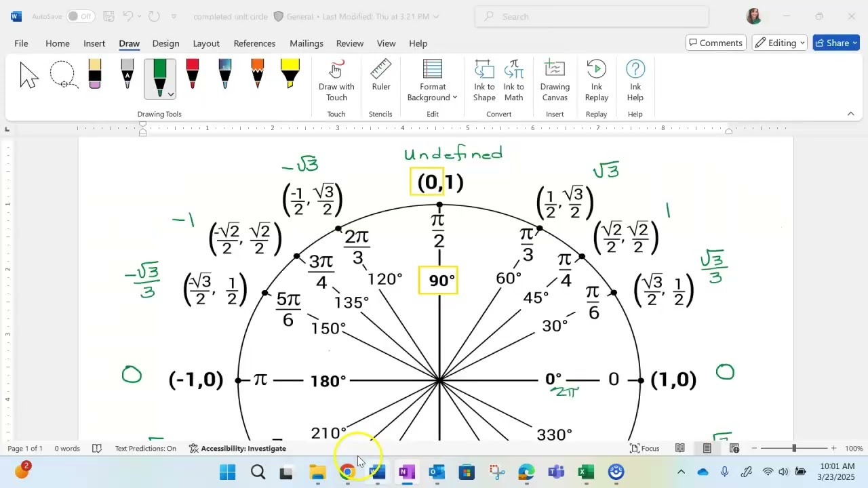Screen dimensions: 868x488
Task: Click Page 1 of 1 in status bar
Action: point(25,449)
